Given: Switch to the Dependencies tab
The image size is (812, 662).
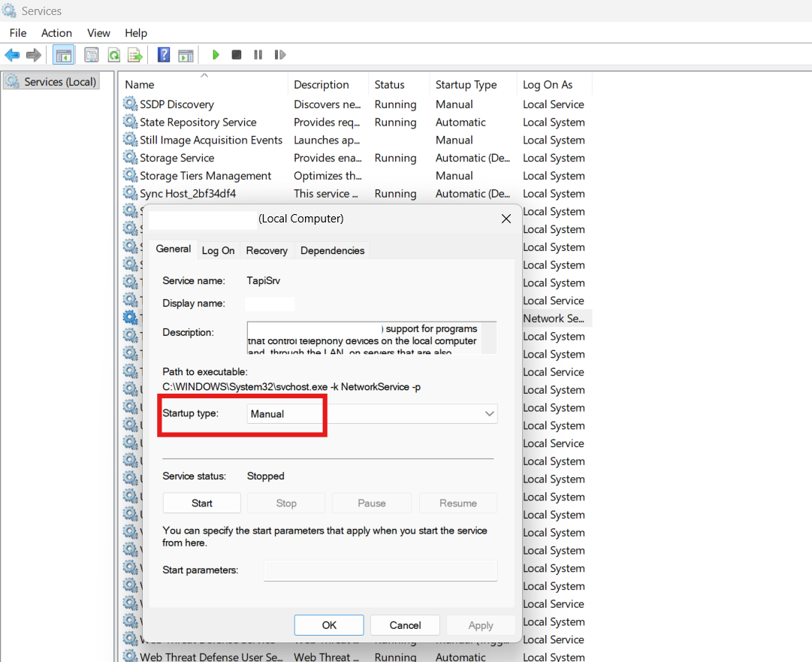Looking at the screenshot, I should tap(332, 250).
